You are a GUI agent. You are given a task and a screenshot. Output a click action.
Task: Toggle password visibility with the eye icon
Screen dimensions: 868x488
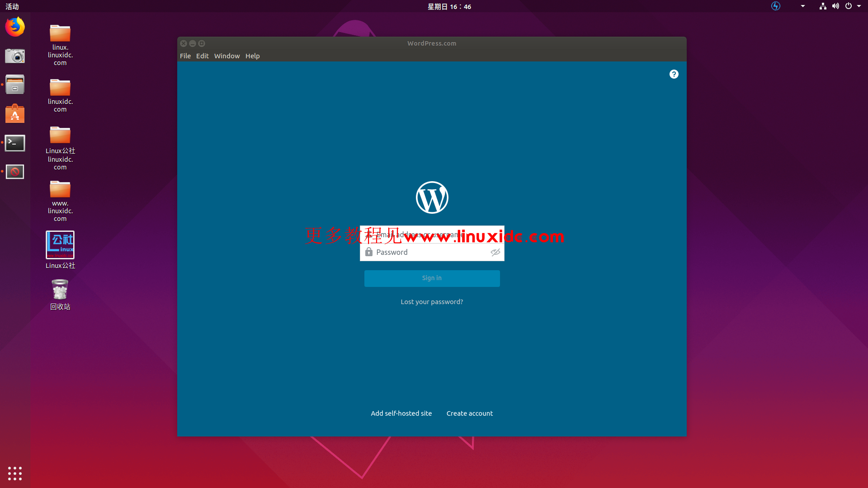pyautogui.click(x=495, y=252)
